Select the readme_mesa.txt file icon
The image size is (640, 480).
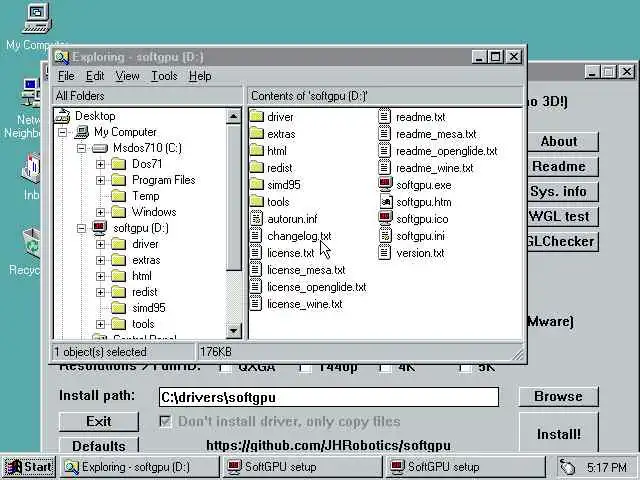(x=385, y=133)
